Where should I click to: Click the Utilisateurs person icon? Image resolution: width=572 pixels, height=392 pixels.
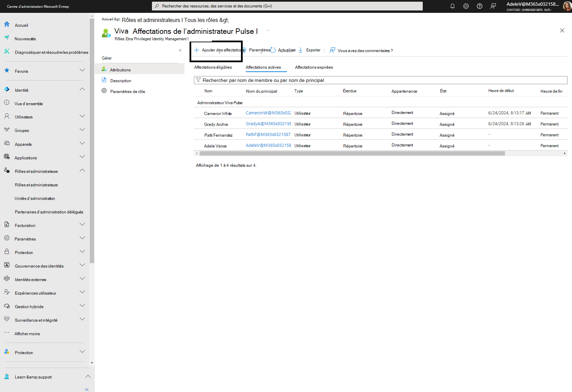[x=7, y=116]
